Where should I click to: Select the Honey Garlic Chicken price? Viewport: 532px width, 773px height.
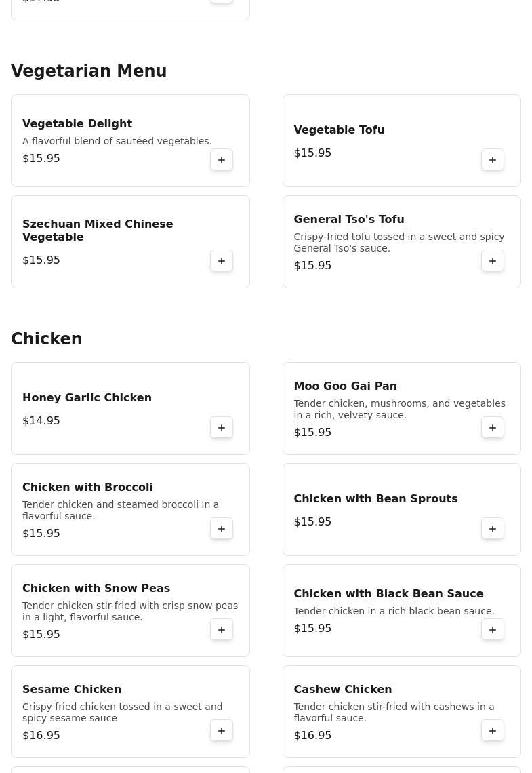[41, 421]
